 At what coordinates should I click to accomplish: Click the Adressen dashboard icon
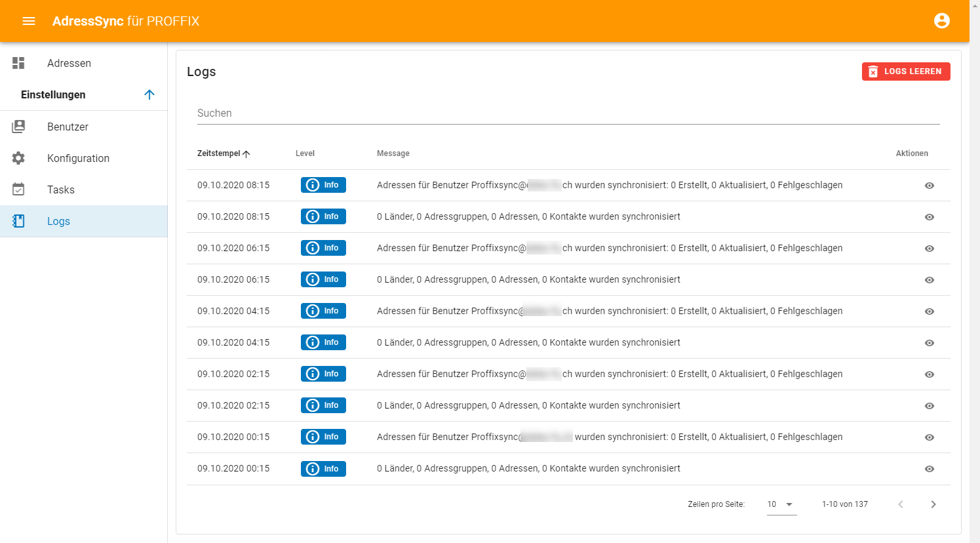click(x=18, y=63)
